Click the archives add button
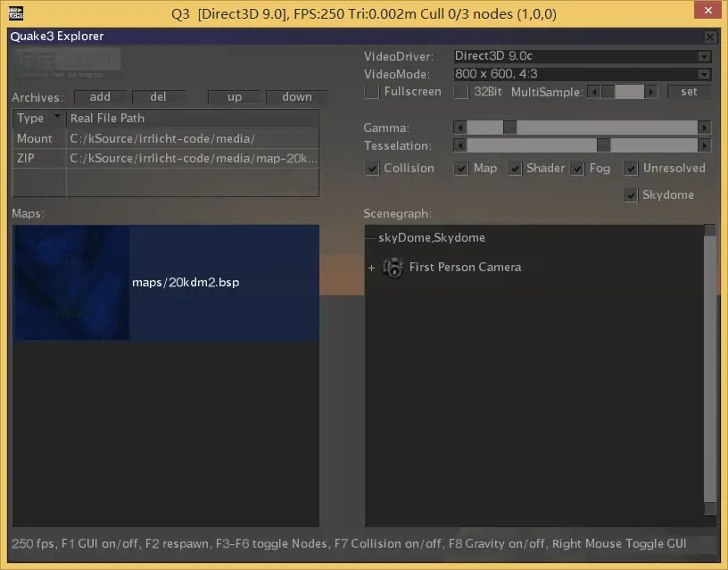Screen dimensions: 728x570 point(100,96)
